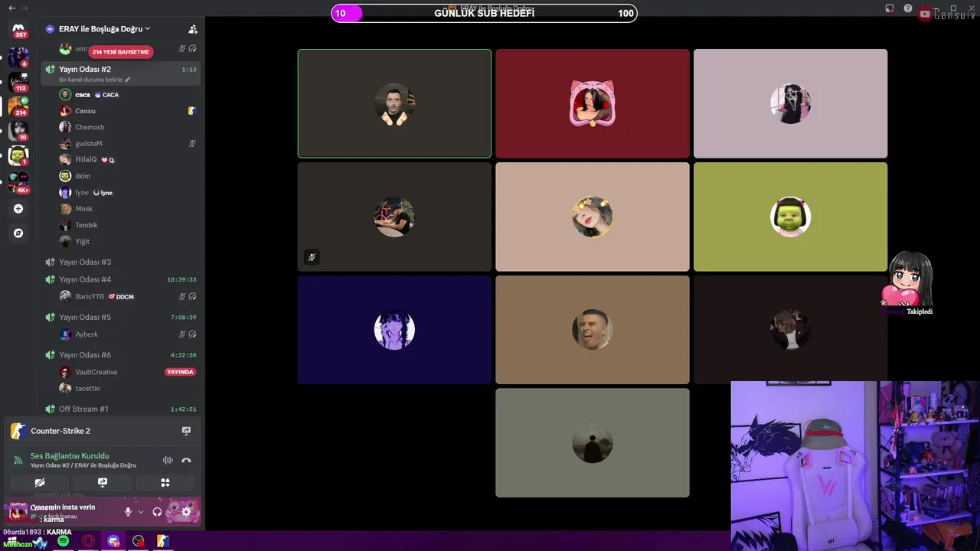
Task: Open the help question mark icon
Action: click(x=907, y=8)
